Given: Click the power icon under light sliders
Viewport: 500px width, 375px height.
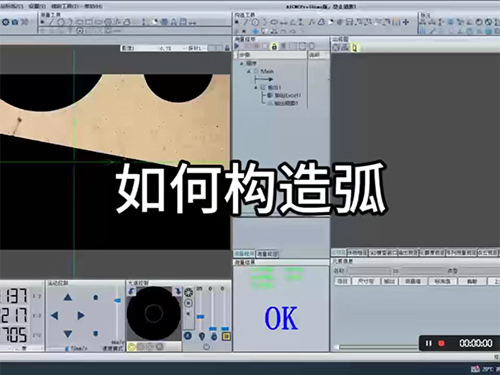Looking at the screenshot, I should click(207, 347).
